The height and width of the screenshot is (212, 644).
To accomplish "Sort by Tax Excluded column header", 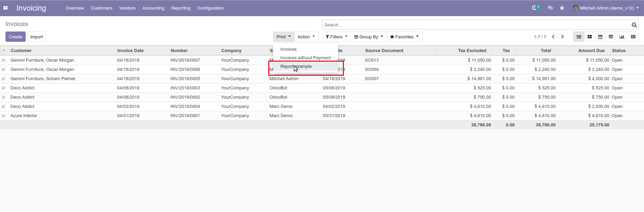I will click(x=464, y=50).
